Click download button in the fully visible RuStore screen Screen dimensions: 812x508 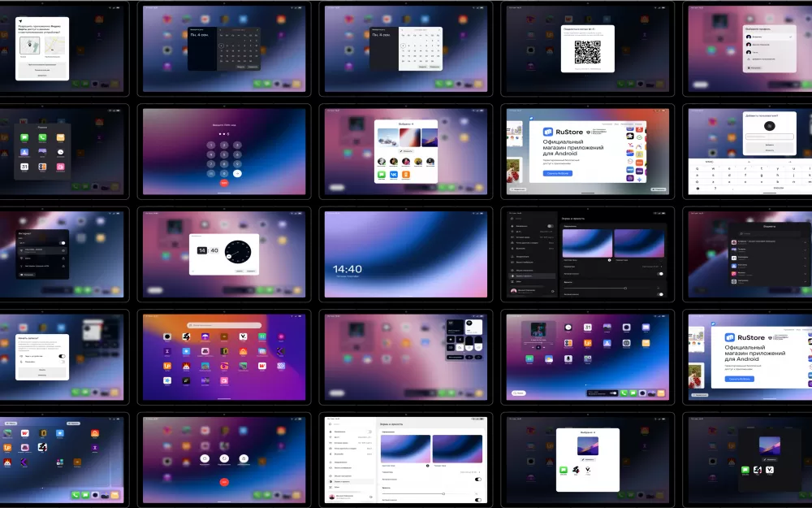pos(558,173)
